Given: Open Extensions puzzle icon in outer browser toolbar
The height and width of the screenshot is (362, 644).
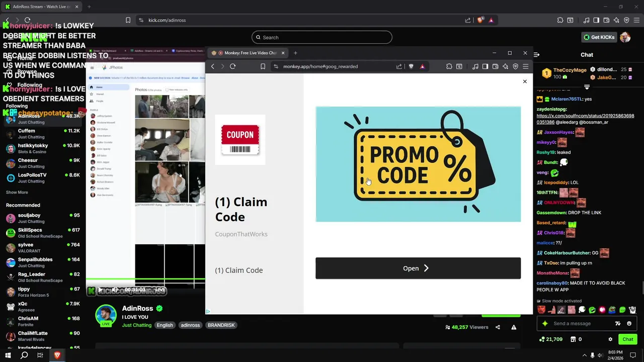Looking at the screenshot, I should pyautogui.click(x=560, y=20).
